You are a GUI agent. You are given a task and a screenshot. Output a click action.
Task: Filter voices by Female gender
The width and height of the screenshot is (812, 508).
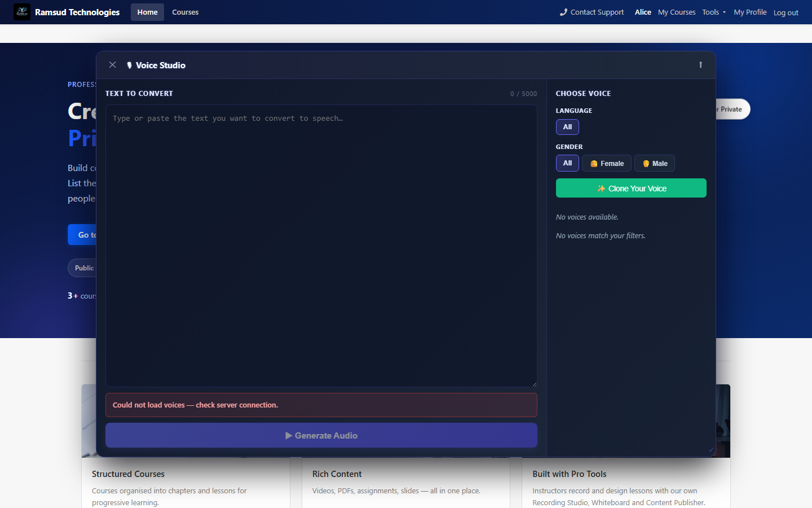click(x=607, y=163)
